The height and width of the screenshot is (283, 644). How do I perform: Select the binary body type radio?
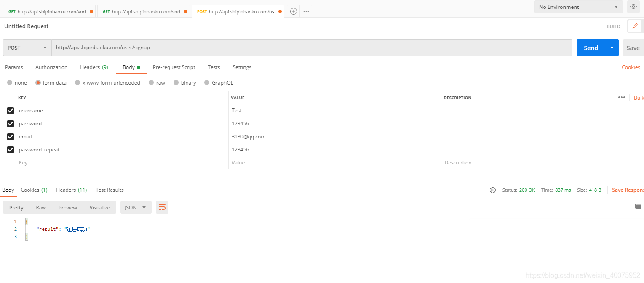[x=176, y=82]
